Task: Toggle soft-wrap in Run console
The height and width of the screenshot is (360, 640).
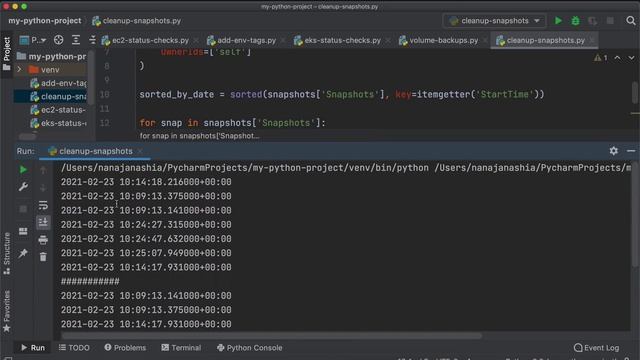Action: 43,205
